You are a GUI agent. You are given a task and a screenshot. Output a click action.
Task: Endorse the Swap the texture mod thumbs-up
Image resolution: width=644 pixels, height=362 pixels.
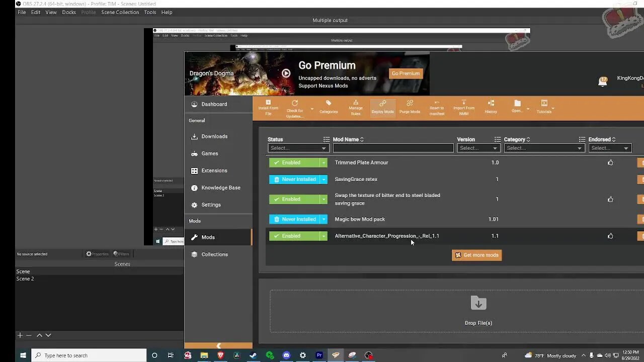pyautogui.click(x=610, y=199)
